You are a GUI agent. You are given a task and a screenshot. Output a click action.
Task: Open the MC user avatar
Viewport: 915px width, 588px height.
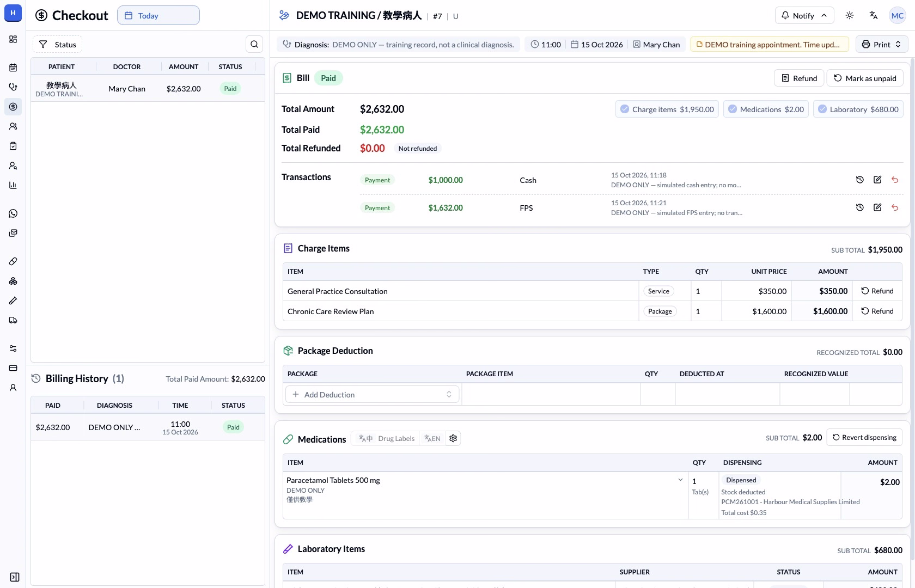click(898, 15)
